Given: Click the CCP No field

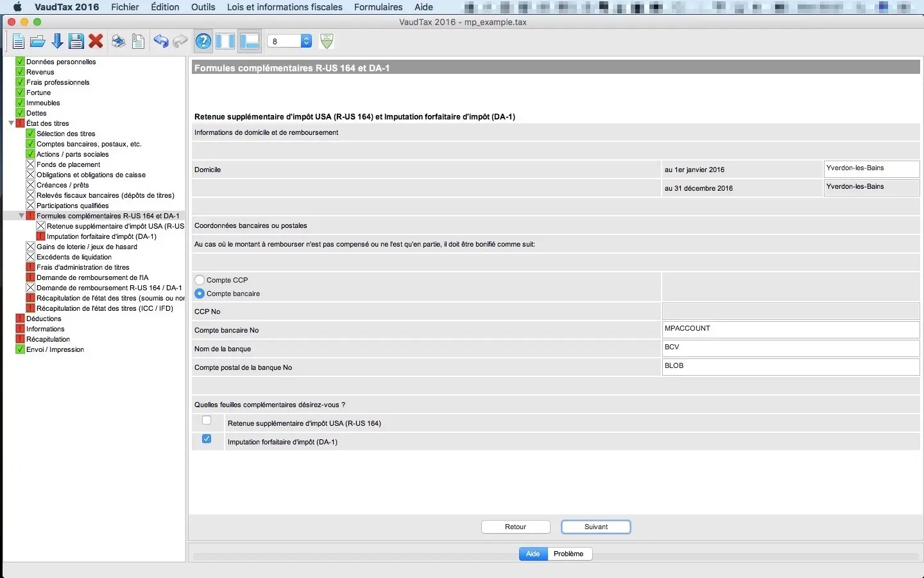Looking at the screenshot, I should 791,311.
